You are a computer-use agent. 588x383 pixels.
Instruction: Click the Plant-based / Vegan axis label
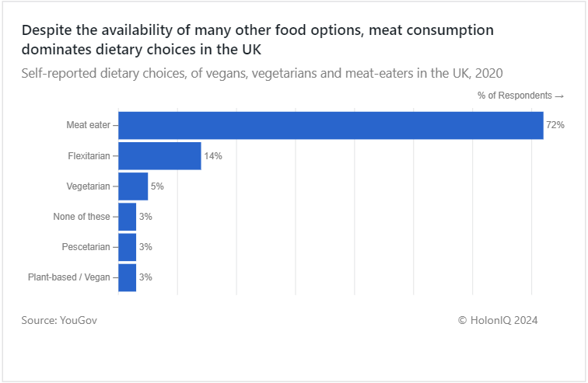tap(69, 277)
